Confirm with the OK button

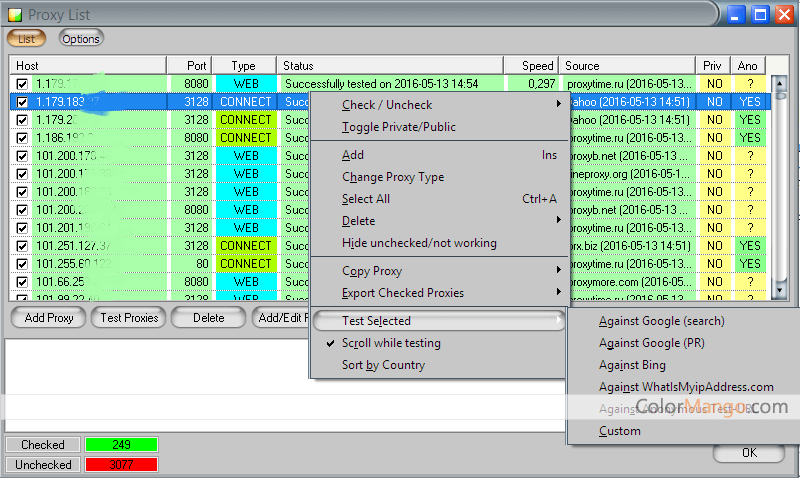[749, 453]
